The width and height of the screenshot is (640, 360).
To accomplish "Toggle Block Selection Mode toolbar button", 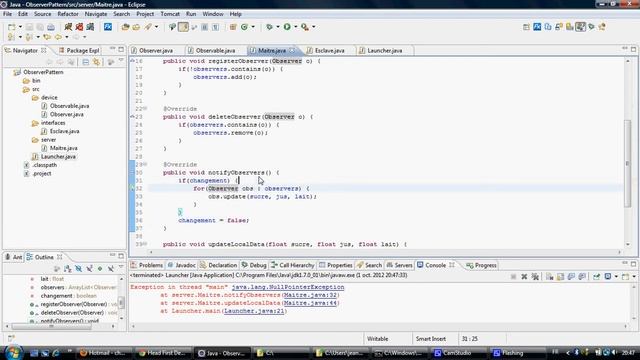I will click(x=204, y=27).
